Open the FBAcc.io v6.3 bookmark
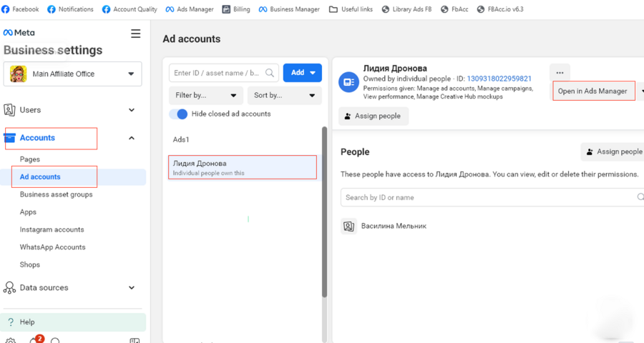Image resolution: width=644 pixels, height=343 pixels. 500,9
